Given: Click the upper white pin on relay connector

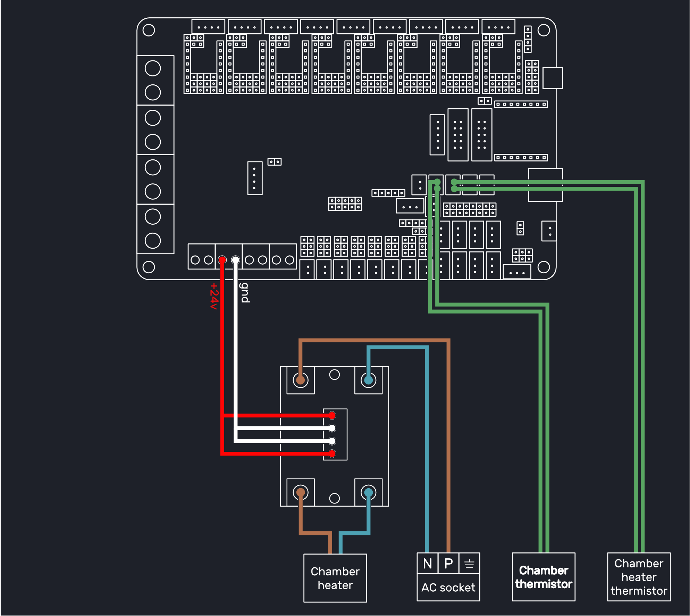Looking at the screenshot, I should point(332,428).
